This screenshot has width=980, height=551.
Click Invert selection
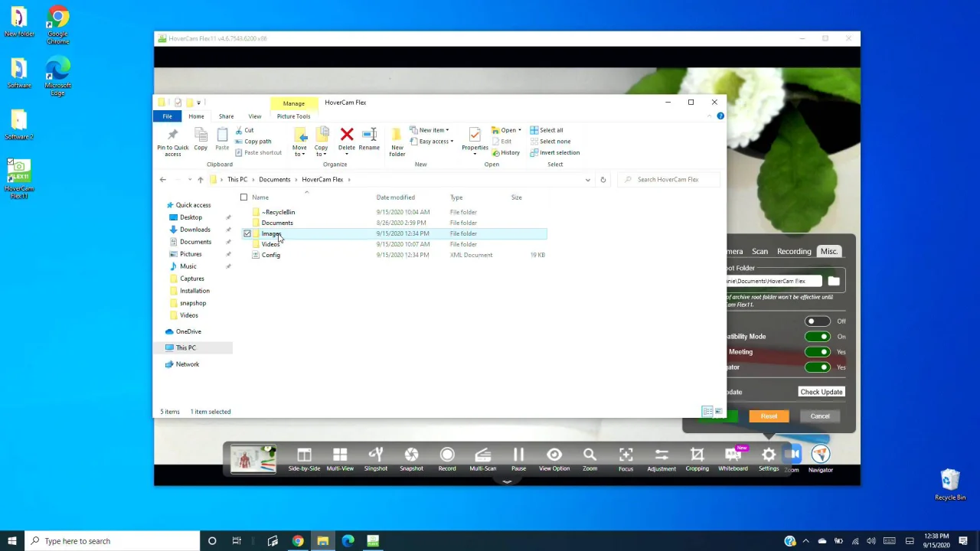tap(554, 152)
